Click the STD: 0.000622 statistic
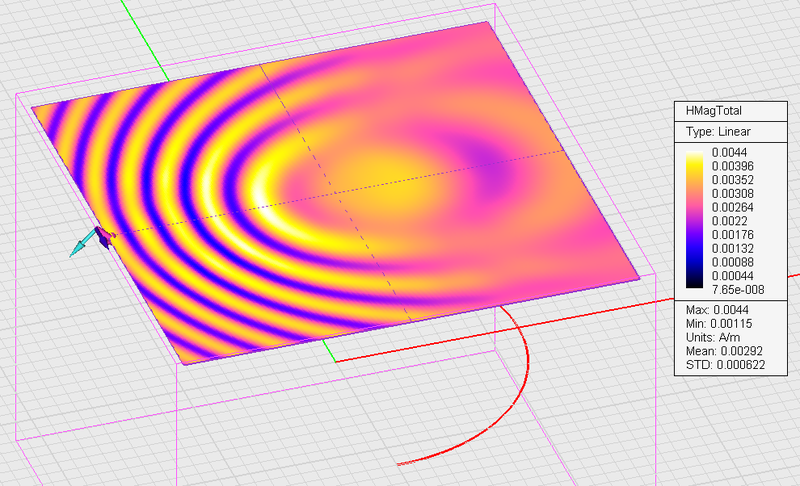Image resolution: width=800 pixels, height=486 pixels. [725, 365]
